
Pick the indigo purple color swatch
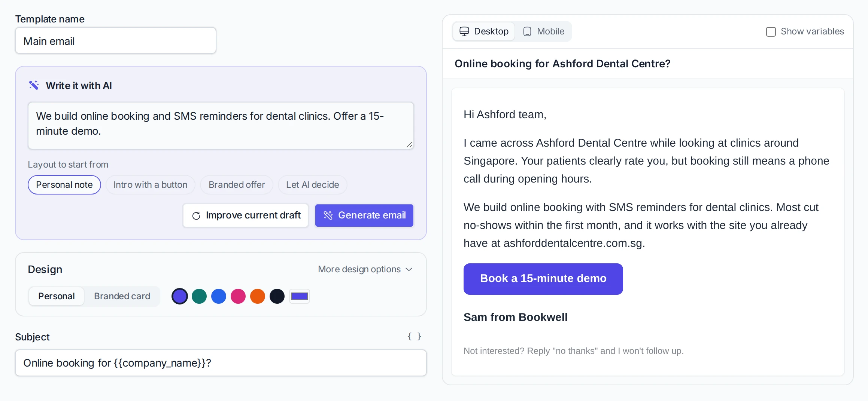point(180,296)
